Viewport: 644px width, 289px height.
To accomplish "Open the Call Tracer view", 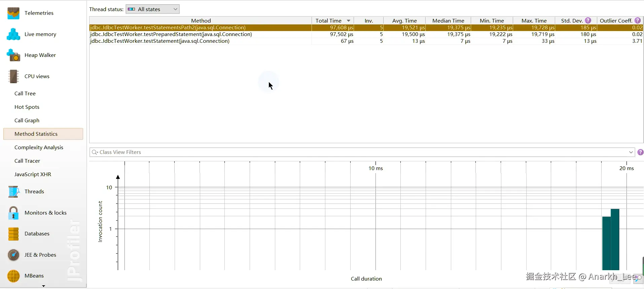I will (27, 161).
